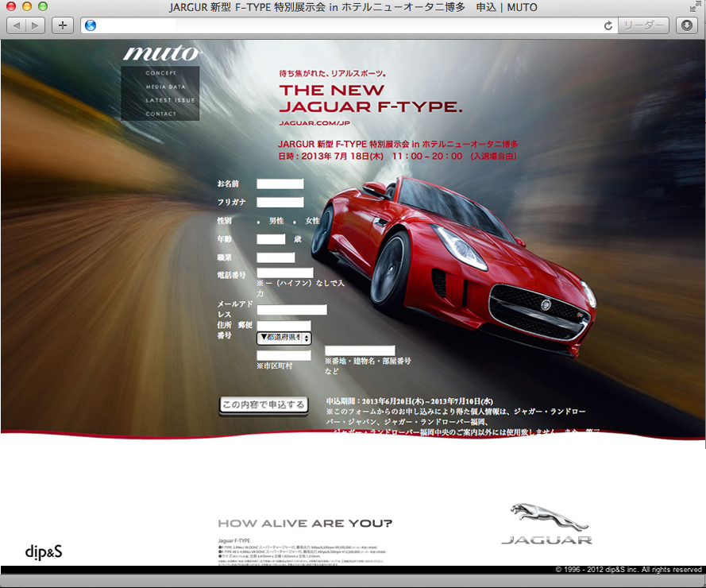Click the red Jaguar F-TYPE car image
Viewport: 706px width, 588px height.
(x=455, y=266)
